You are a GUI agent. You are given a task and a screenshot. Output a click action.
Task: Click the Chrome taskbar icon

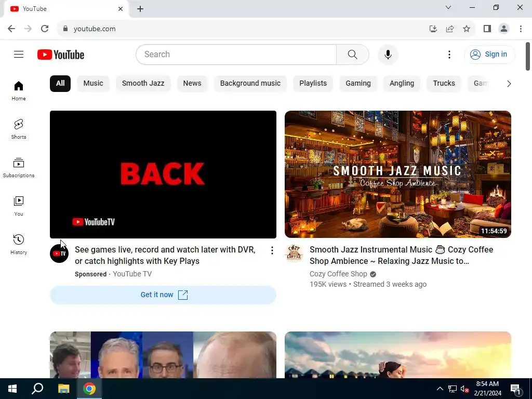pos(89,389)
